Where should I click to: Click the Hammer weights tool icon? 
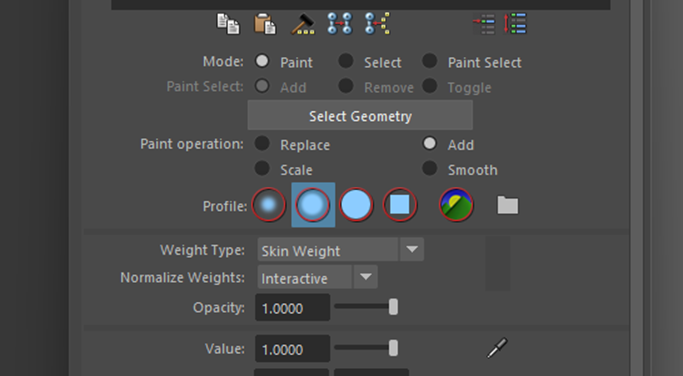303,24
